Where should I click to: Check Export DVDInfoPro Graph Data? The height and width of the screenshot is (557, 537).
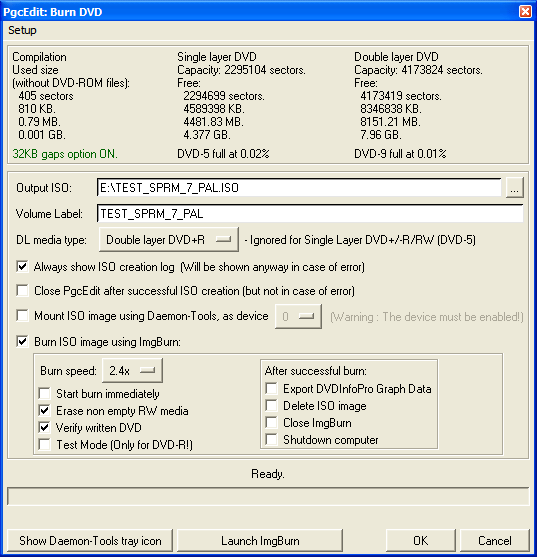pos(271,389)
